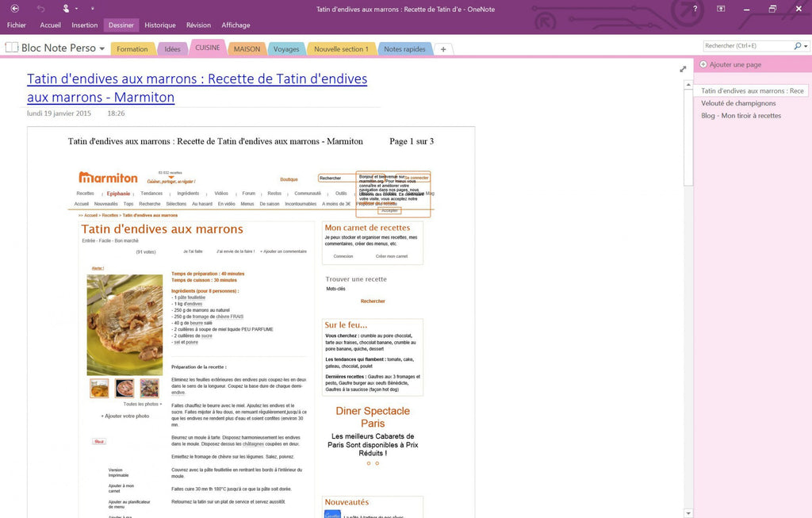Open the Nouvelle section 1 tab

coord(341,49)
